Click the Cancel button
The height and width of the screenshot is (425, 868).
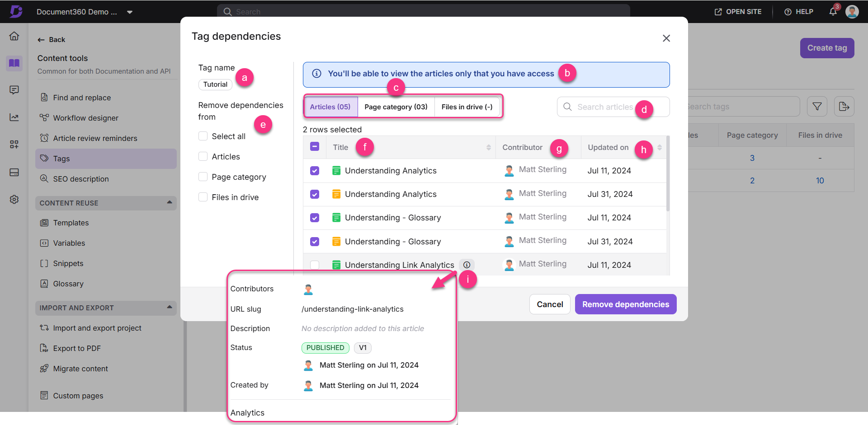point(550,304)
